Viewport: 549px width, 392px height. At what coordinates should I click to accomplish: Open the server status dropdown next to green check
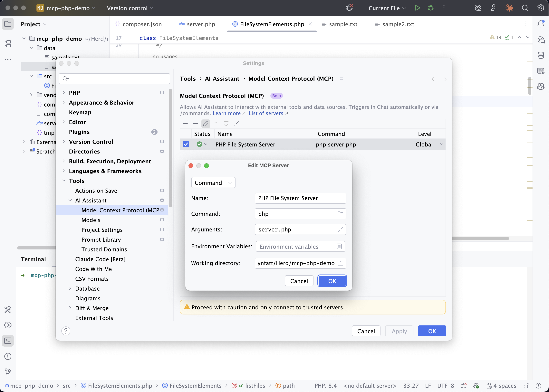(x=206, y=144)
